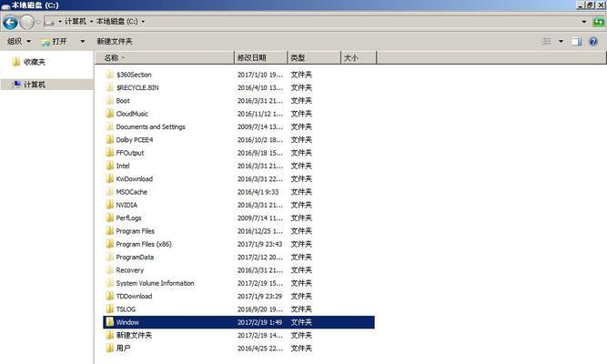Click the 本地磁盘 (C:) breadcrumb

116,21
